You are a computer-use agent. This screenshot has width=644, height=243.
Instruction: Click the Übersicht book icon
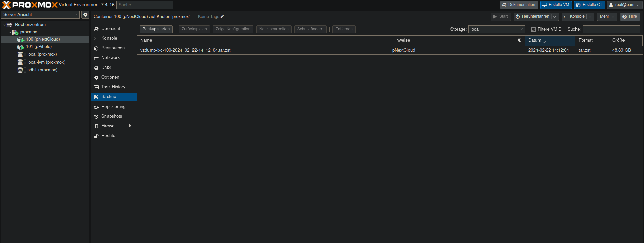pyautogui.click(x=96, y=29)
